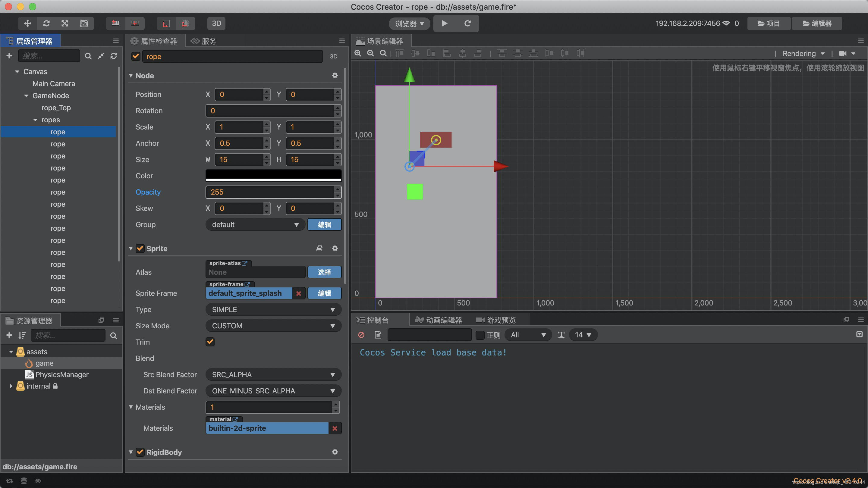Open Node settings gear icon
Screen dimensions: 868x488
(335, 75)
